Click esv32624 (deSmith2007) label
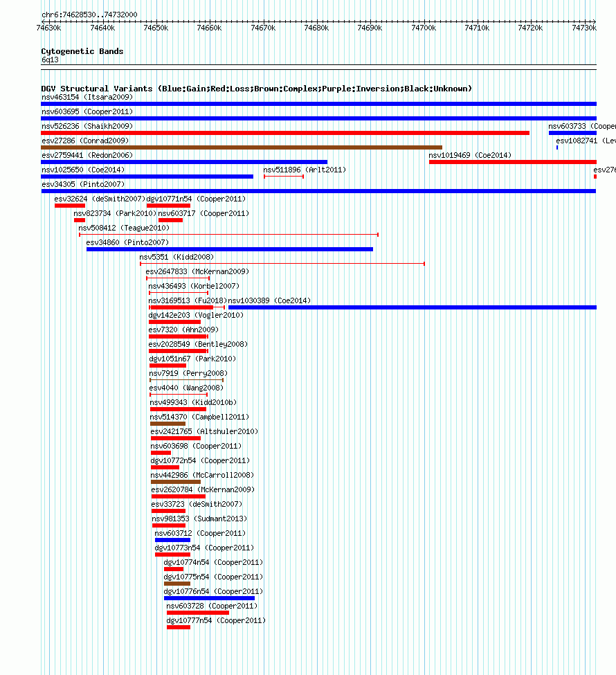This screenshot has width=616, height=675. [x=100, y=199]
